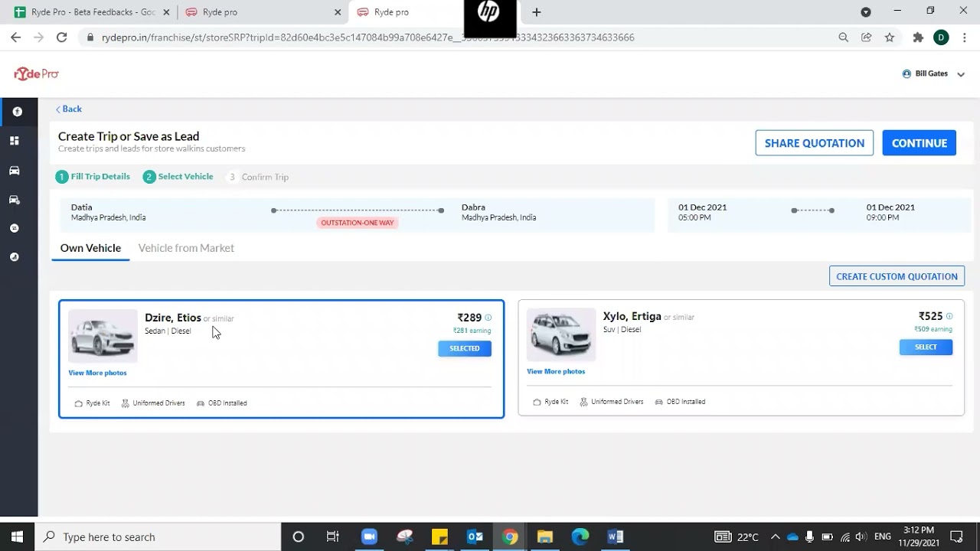Click the share page icon in address bar
Screen dimensions: 980x551
point(867,37)
